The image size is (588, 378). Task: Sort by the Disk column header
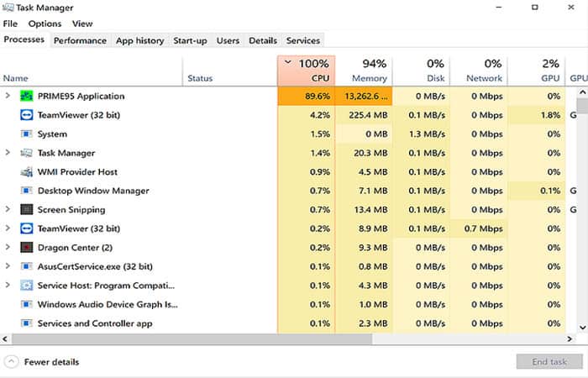click(421, 71)
